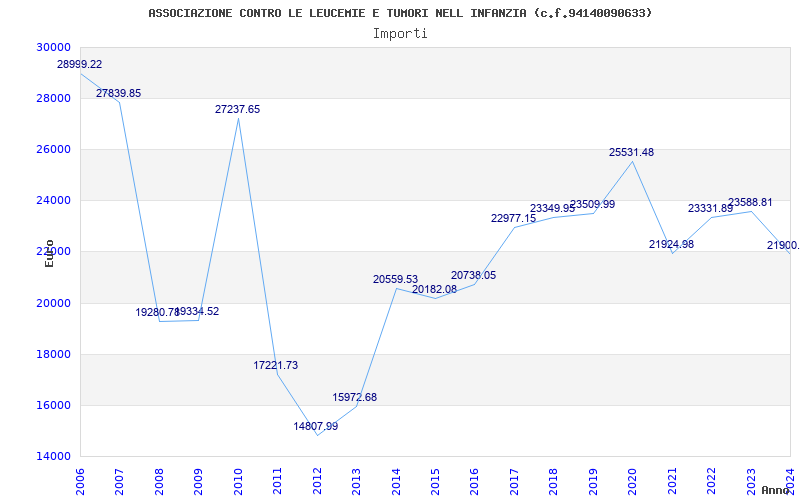Viewport: 800px width, 500px height.
Task: Click the 2022 year label on x-axis
Action: click(711, 482)
